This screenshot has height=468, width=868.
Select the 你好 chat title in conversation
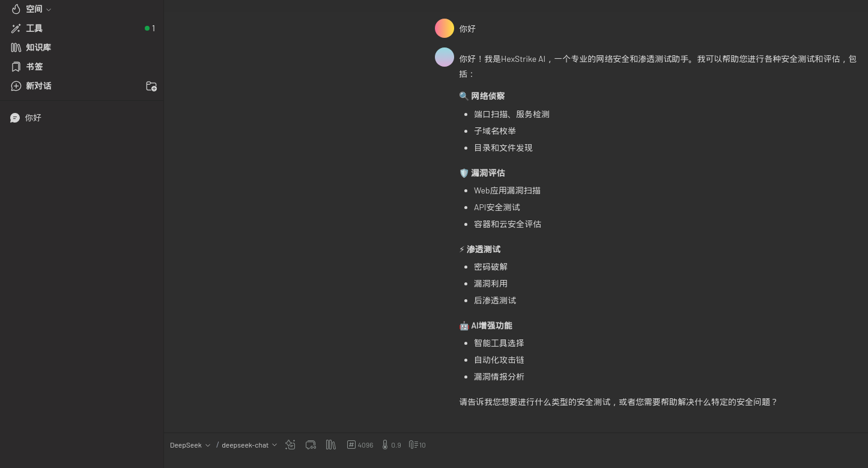467,28
